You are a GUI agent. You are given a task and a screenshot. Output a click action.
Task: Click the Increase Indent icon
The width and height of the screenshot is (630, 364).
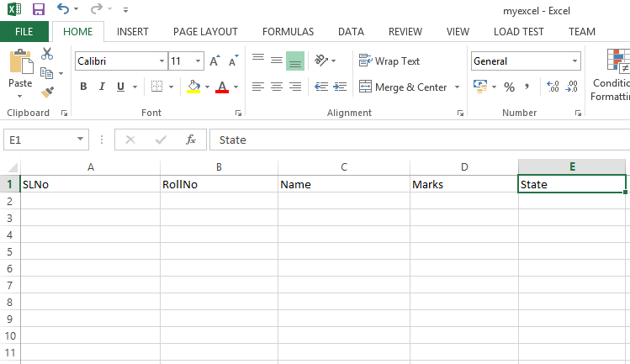[x=340, y=87]
